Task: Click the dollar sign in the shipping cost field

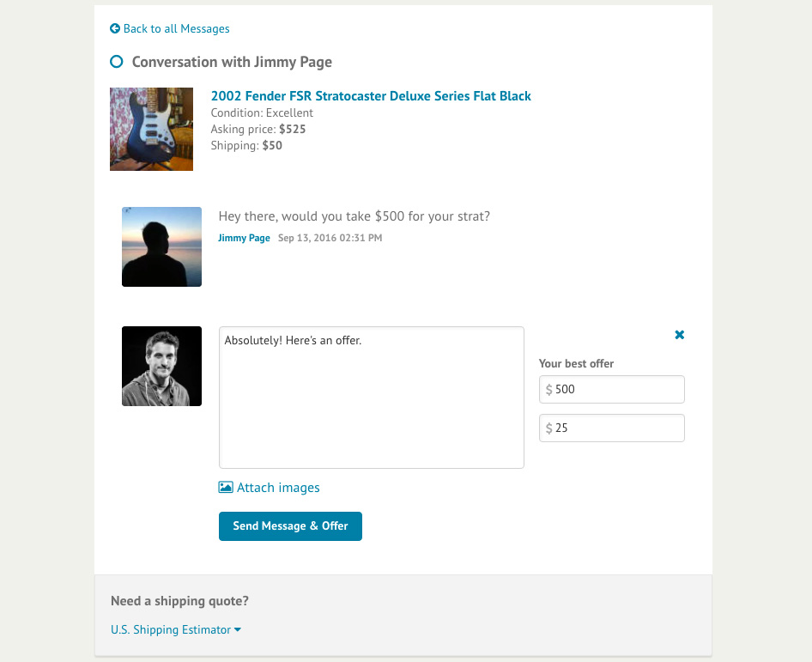Action: pos(549,428)
